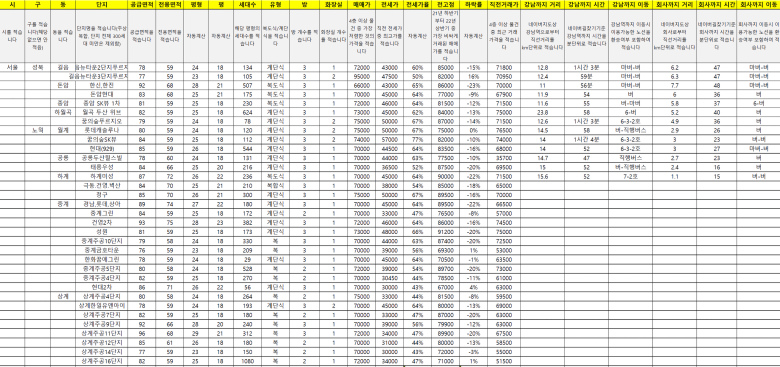The image size is (780, 367).
Task: Select the 월곡 두산 위브 cell
Action: click(x=101, y=112)
